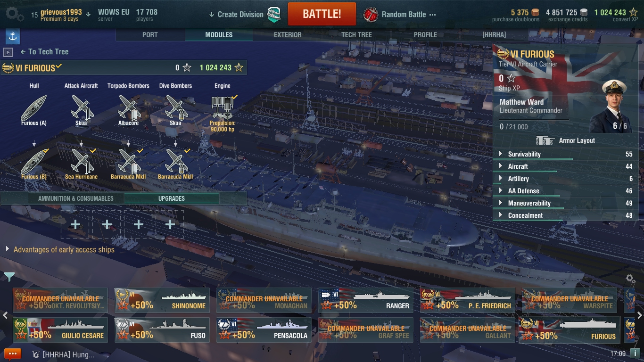
Task: Open the chat bubble icon at bottom-left
Action: [x=13, y=354]
